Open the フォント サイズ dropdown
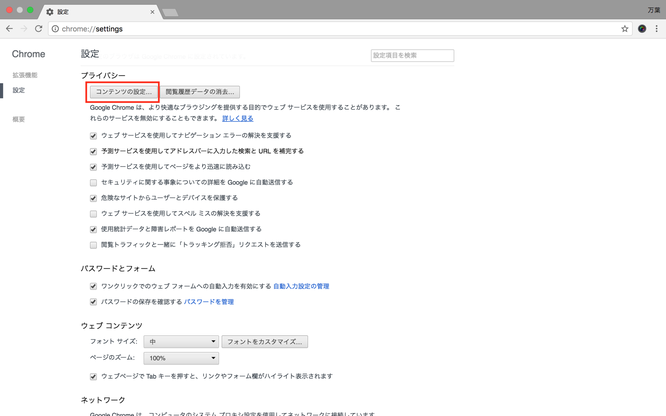This screenshot has width=666, height=416. pyautogui.click(x=181, y=342)
